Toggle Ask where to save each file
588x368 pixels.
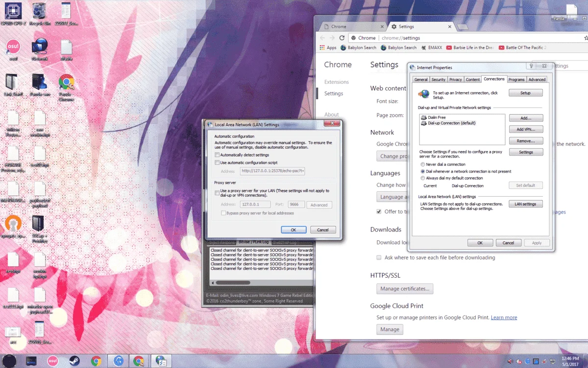pyautogui.click(x=379, y=258)
